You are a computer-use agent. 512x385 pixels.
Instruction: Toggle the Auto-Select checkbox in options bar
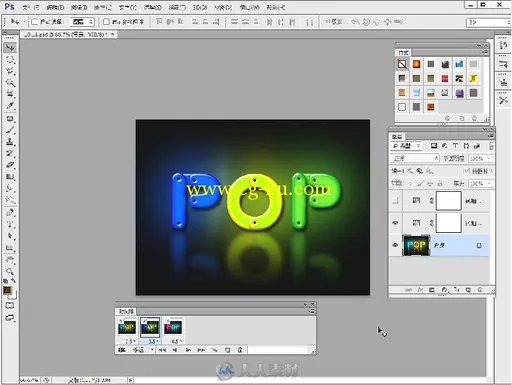[x=34, y=22]
